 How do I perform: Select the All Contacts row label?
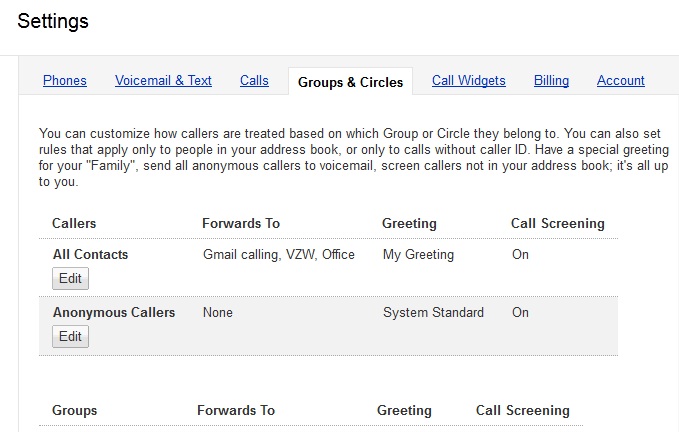point(90,255)
